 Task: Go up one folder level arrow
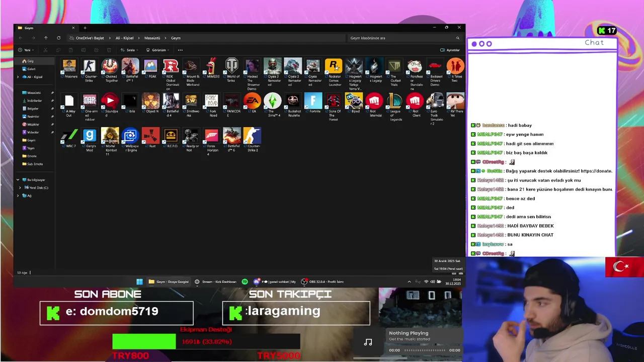click(46, 38)
